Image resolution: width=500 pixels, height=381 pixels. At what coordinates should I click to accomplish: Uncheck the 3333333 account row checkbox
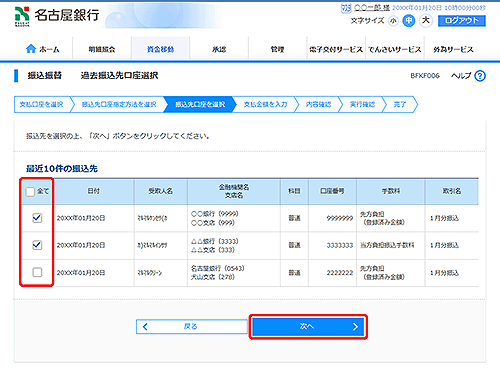(x=37, y=245)
